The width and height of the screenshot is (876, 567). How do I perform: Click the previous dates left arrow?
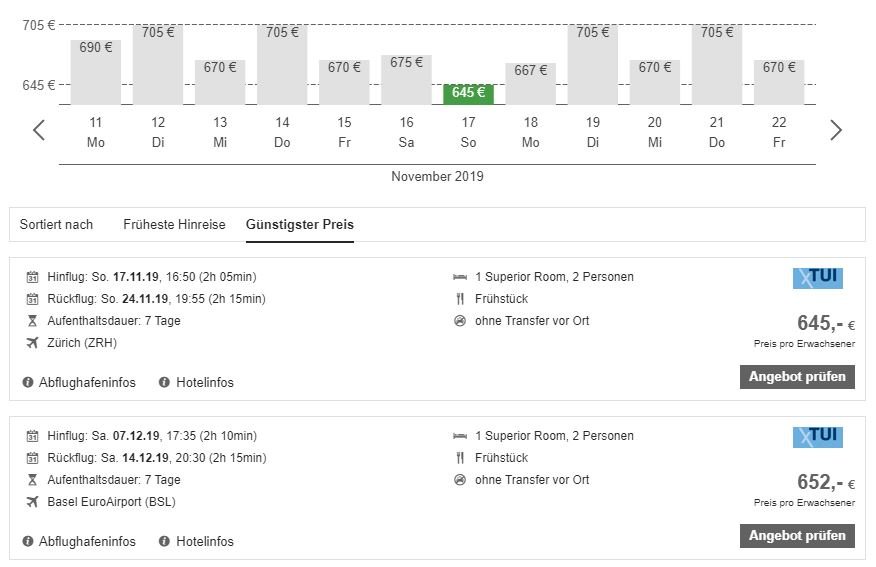coord(39,130)
